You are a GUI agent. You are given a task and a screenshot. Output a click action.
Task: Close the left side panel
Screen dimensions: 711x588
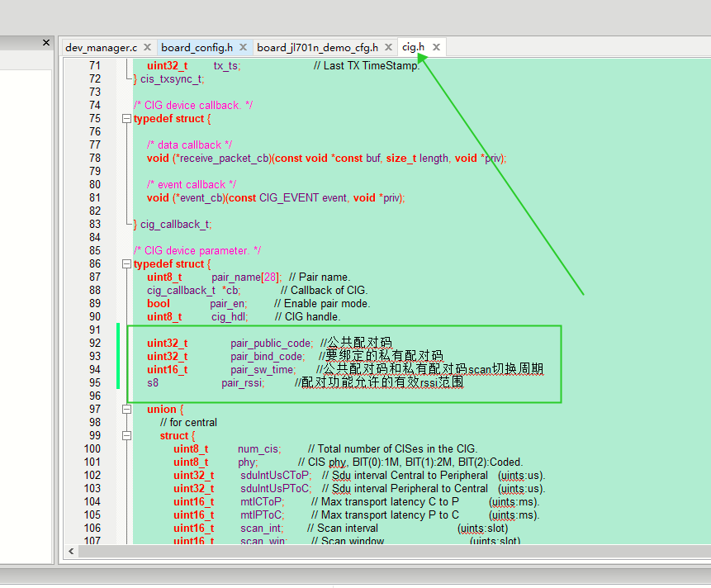[x=46, y=43]
